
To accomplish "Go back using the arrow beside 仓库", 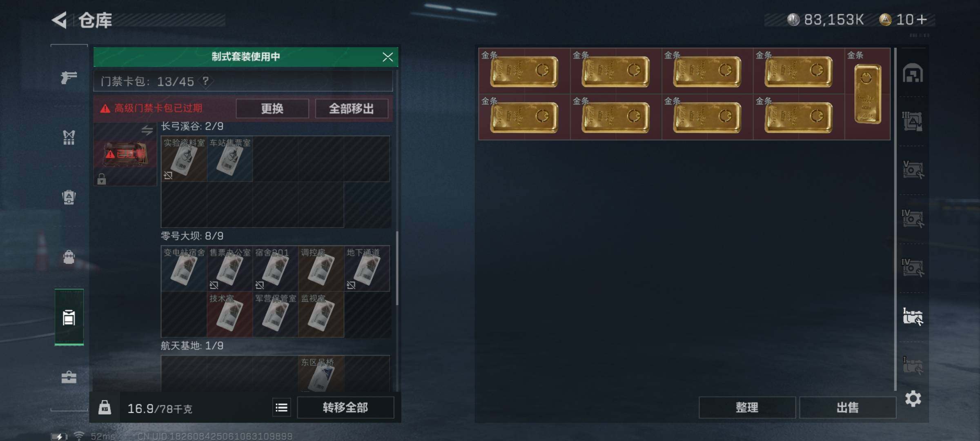I will [60, 20].
